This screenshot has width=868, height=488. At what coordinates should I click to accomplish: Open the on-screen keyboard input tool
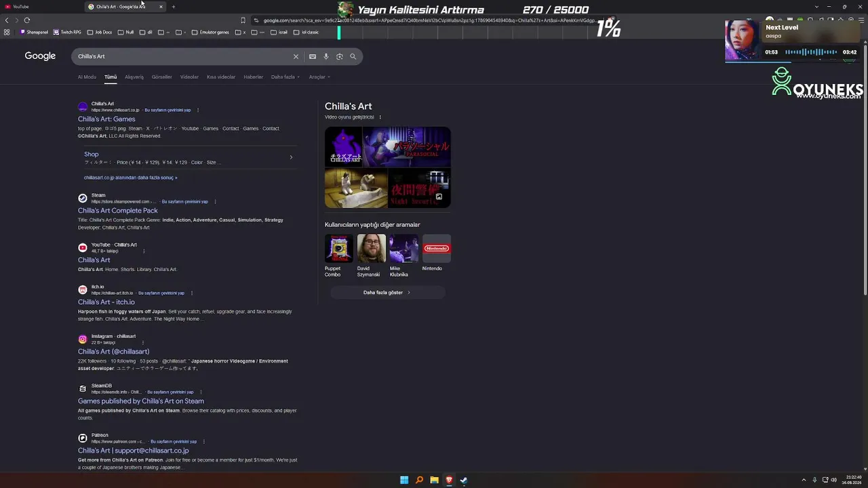pyautogui.click(x=313, y=56)
